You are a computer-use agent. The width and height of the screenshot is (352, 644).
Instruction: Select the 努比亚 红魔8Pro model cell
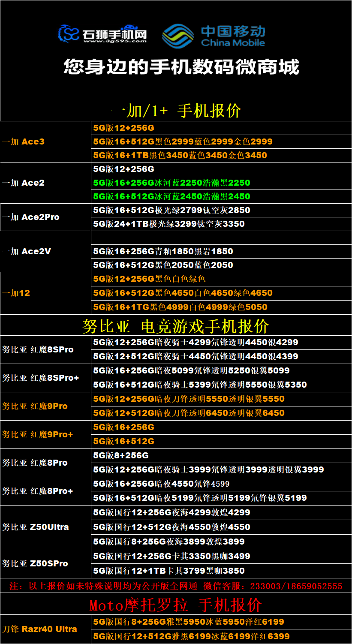click(45, 463)
